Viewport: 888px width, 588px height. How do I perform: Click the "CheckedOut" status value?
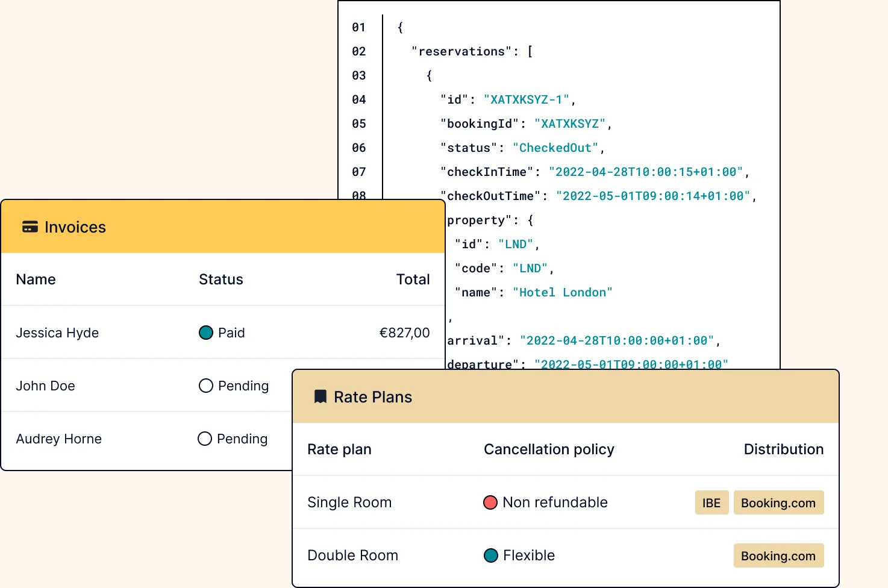[x=555, y=148]
